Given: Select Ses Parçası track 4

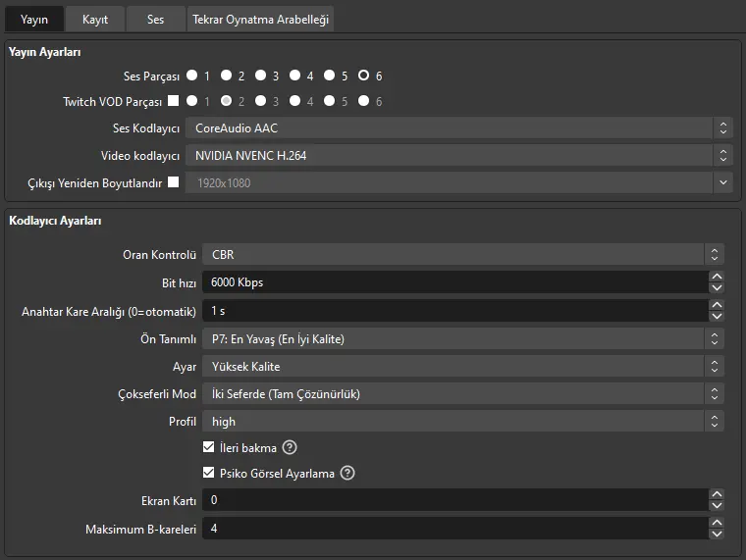Looking at the screenshot, I should pos(295,76).
